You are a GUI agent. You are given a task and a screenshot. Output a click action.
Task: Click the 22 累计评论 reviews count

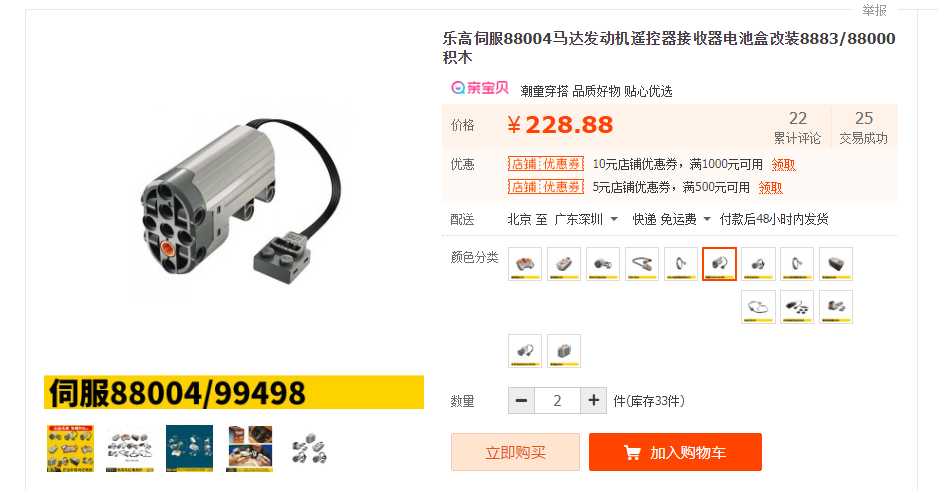797,127
